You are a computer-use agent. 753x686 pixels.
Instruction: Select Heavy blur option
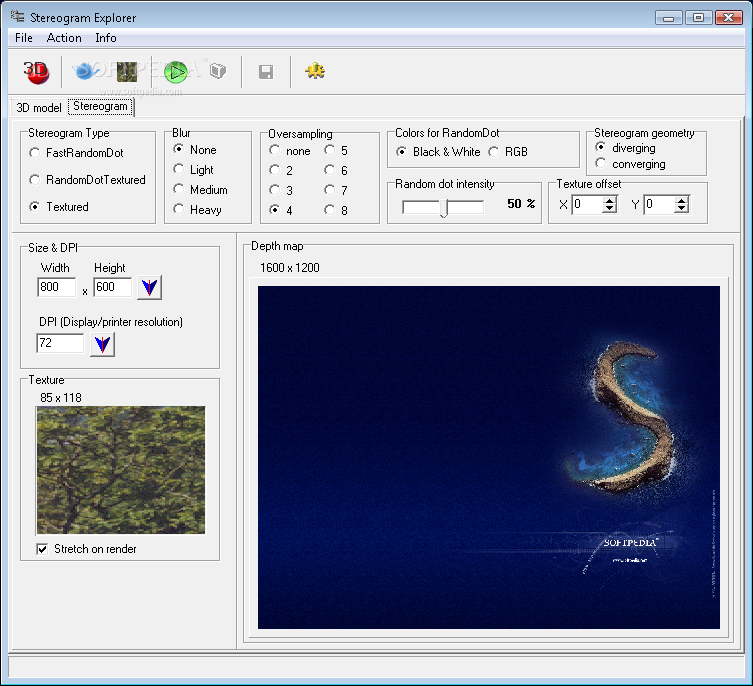click(179, 210)
